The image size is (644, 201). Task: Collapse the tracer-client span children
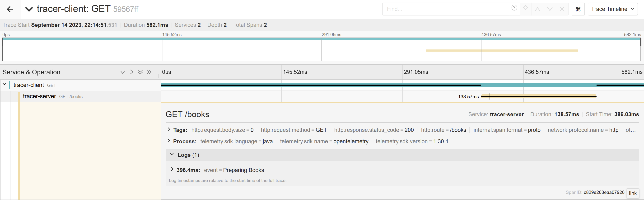coord(5,84)
